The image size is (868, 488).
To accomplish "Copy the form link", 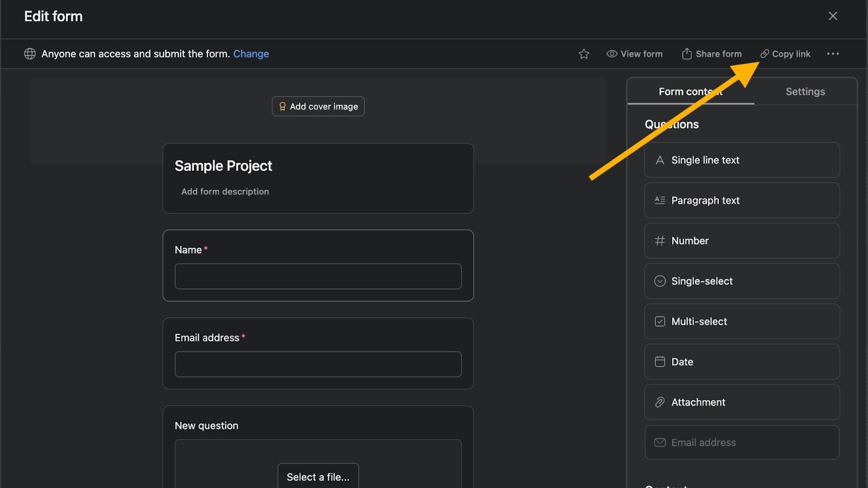I will [785, 54].
